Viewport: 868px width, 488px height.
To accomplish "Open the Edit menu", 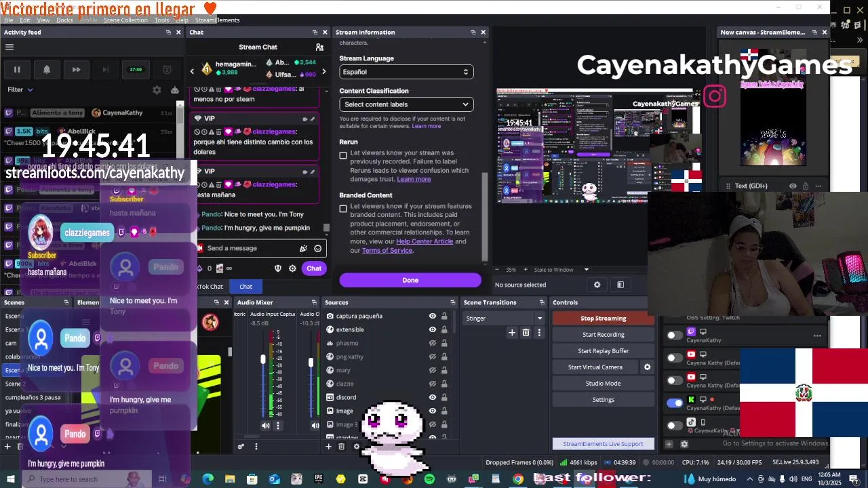I will (25, 20).
